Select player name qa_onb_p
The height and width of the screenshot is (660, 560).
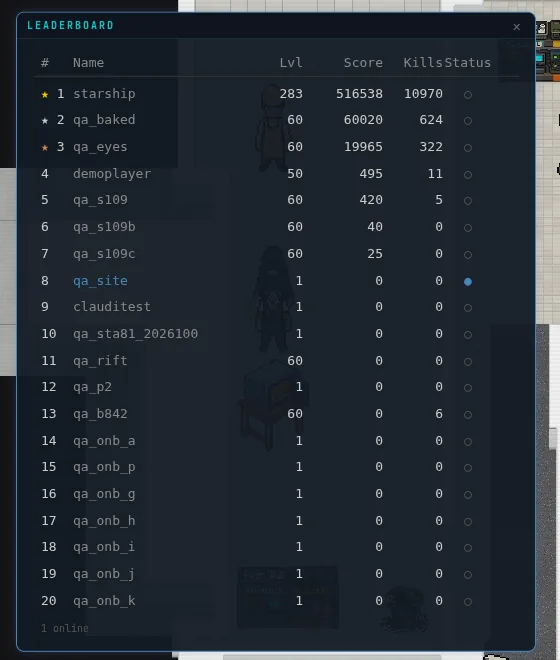[104, 467]
